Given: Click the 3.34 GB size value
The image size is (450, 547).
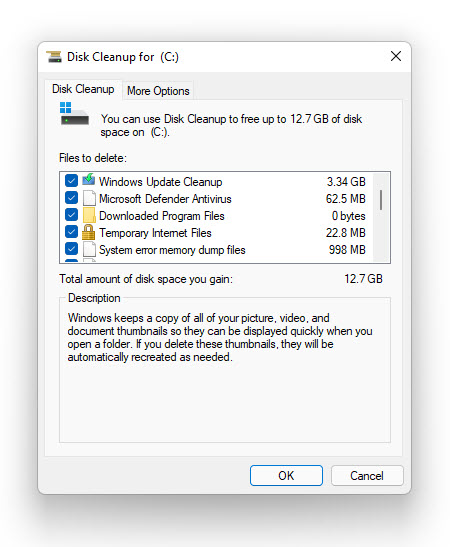Looking at the screenshot, I should point(346,182).
